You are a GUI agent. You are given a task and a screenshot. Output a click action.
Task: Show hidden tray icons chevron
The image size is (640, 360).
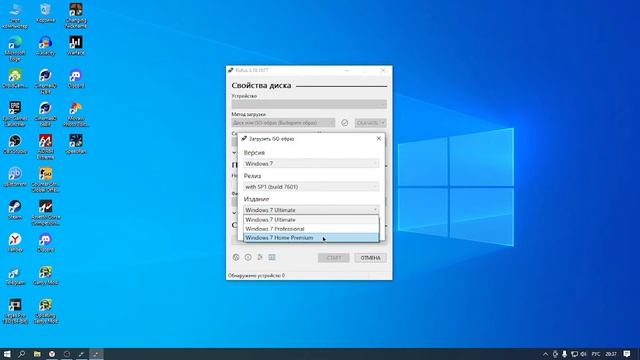[x=545, y=354]
